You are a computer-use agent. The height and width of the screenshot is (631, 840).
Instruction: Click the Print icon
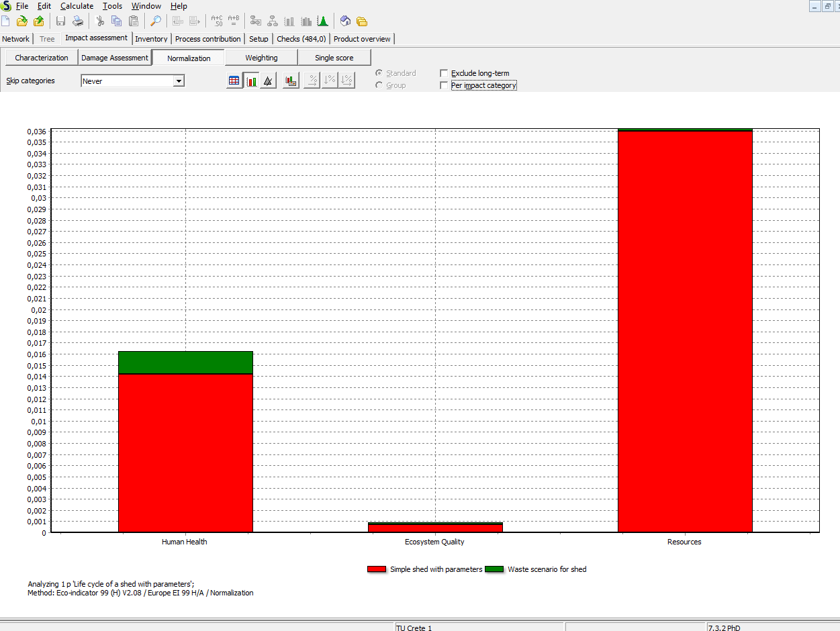[78, 21]
